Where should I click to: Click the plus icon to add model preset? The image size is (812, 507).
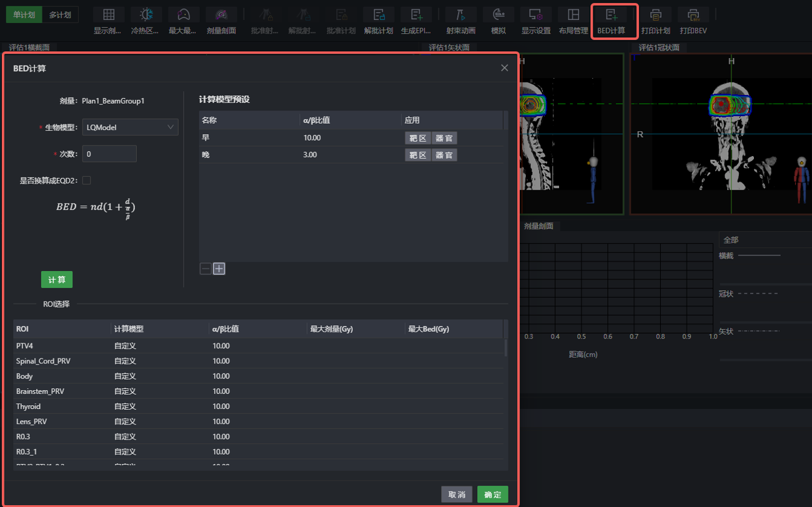pyautogui.click(x=219, y=268)
